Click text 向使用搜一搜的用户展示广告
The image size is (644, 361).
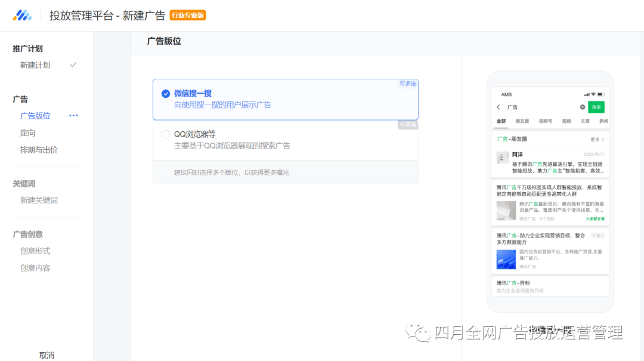(222, 105)
